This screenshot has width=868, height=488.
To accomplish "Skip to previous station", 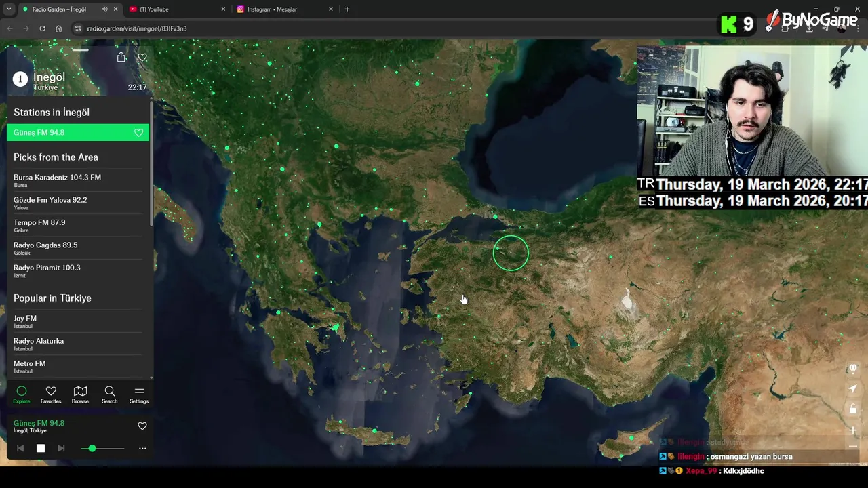I will 20,448.
